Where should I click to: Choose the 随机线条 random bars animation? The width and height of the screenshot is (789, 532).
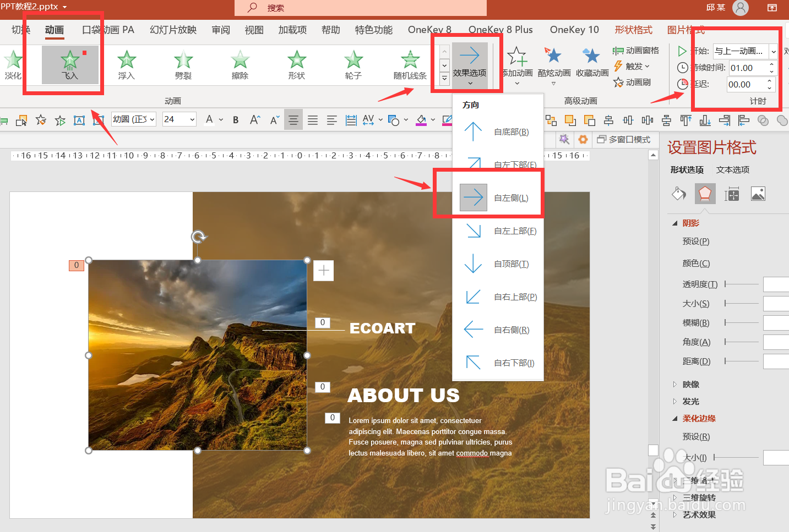(x=410, y=64)
